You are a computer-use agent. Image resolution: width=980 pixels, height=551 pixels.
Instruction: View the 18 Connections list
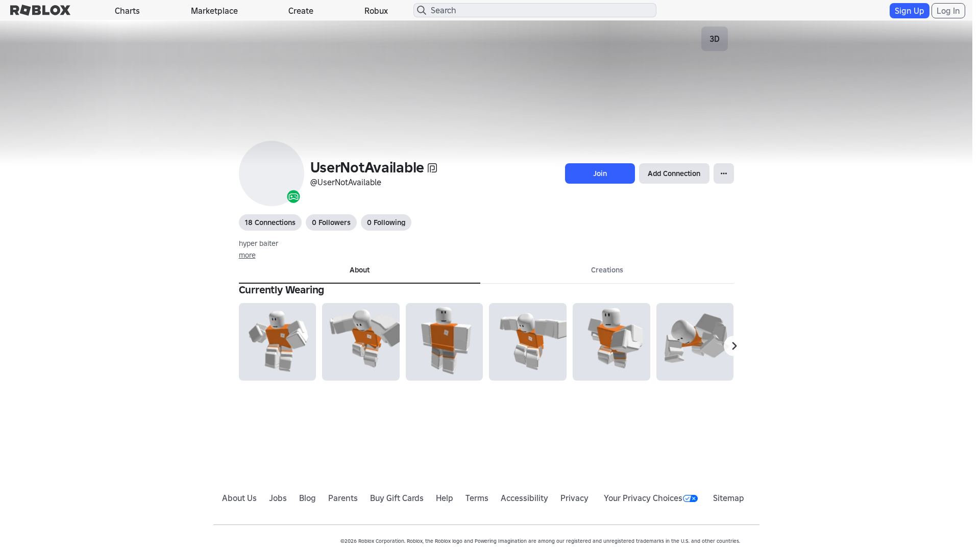270,222
